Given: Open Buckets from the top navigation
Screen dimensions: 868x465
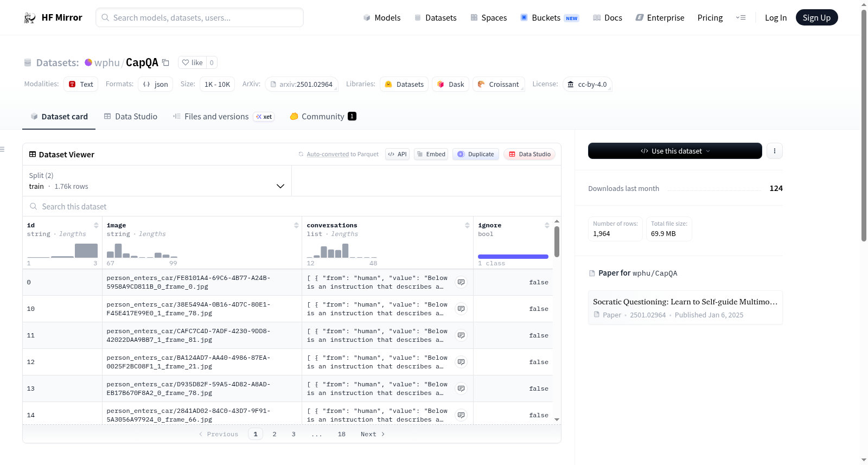Looking at the screenshot, I should click(550, 18).
